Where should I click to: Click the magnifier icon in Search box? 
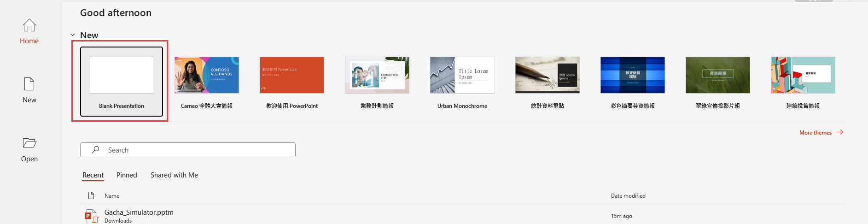[x=95, y=150]
